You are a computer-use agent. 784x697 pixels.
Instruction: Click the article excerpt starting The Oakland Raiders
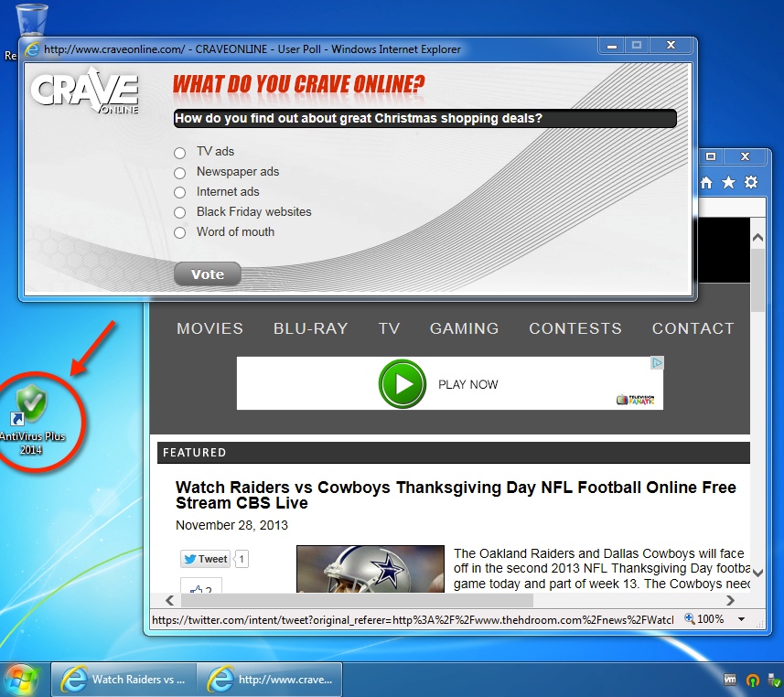pyautogui.click(x=602, y=569)
